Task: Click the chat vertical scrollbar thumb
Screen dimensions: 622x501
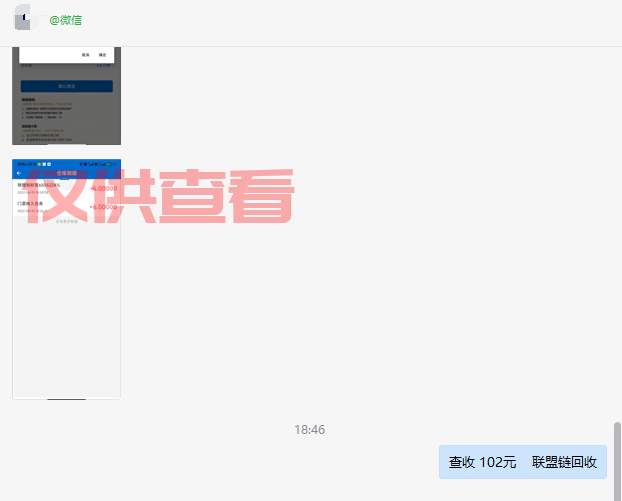Action: [x=617, y=460]
